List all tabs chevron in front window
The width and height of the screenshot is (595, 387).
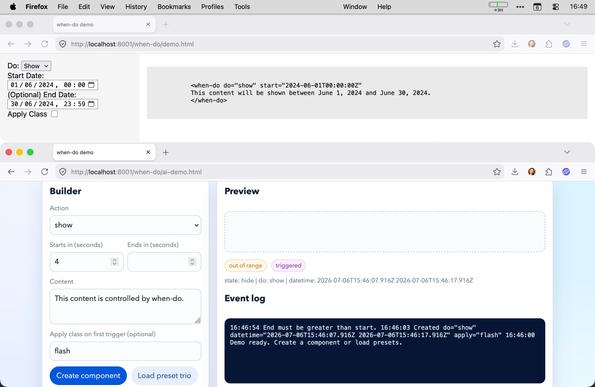point(567,152)
